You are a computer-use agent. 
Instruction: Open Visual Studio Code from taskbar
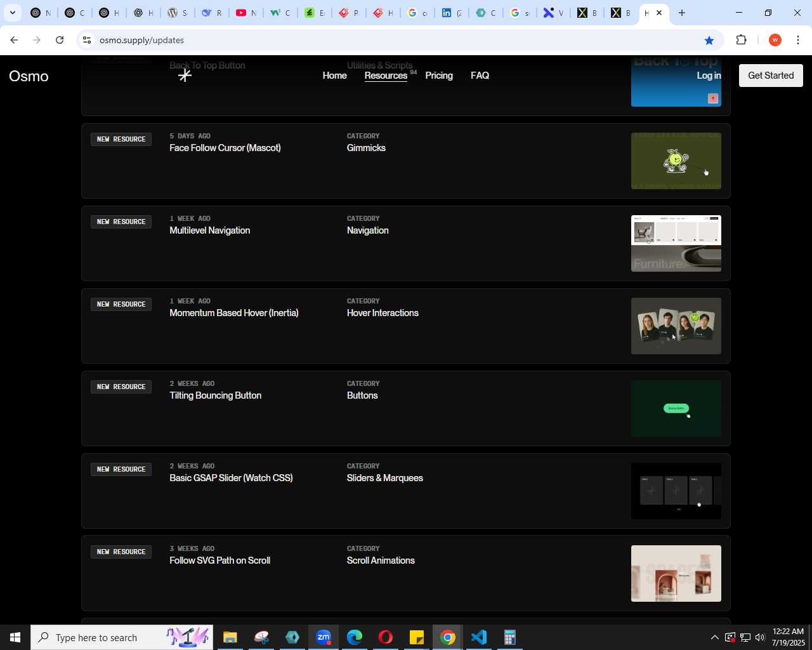coord(479,637)
